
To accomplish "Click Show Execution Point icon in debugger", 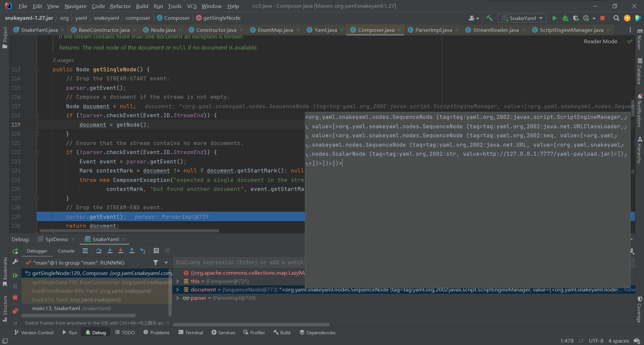I will click(x=85, y=251).
